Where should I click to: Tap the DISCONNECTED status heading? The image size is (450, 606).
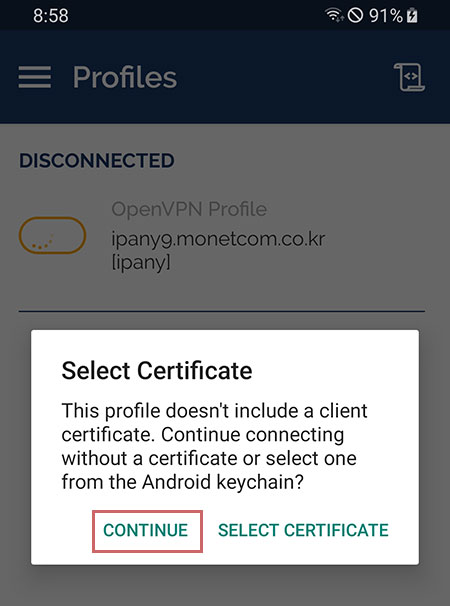[x=97, y=160]
